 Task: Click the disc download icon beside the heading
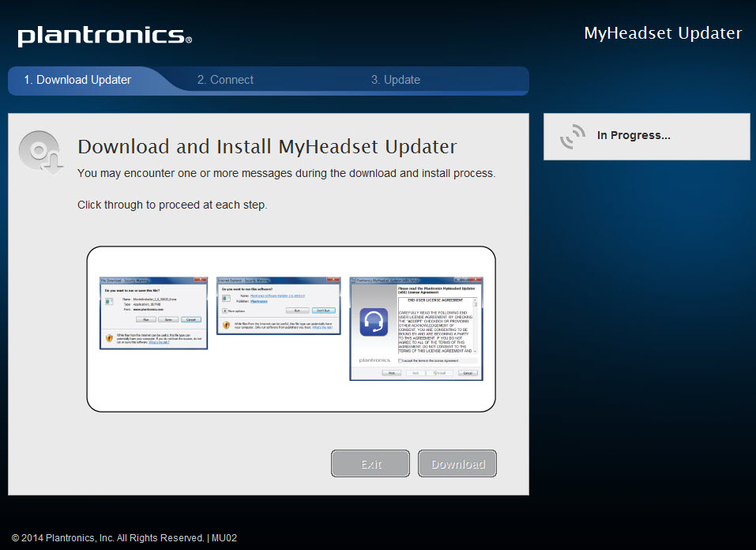coord(41,152)
